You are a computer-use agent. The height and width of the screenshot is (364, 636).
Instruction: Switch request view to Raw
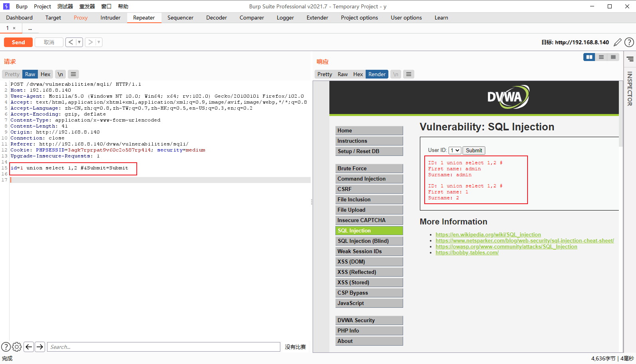(x=30, y=74)
